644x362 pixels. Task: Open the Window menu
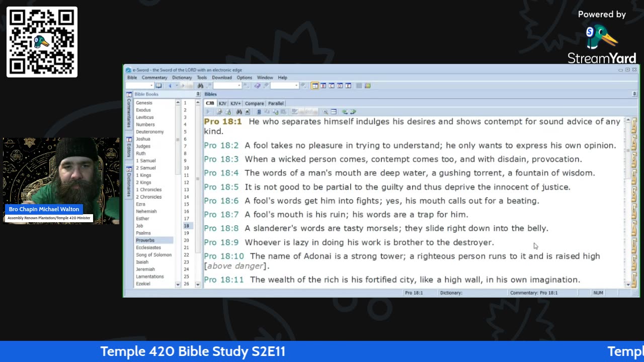pyautogui.click(x=265, y=77)
